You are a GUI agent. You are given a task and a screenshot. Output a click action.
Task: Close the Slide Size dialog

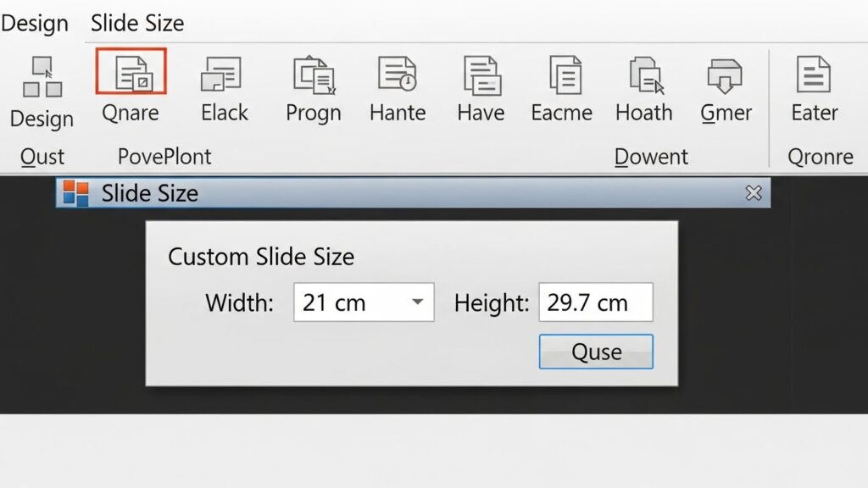(753, 193)
